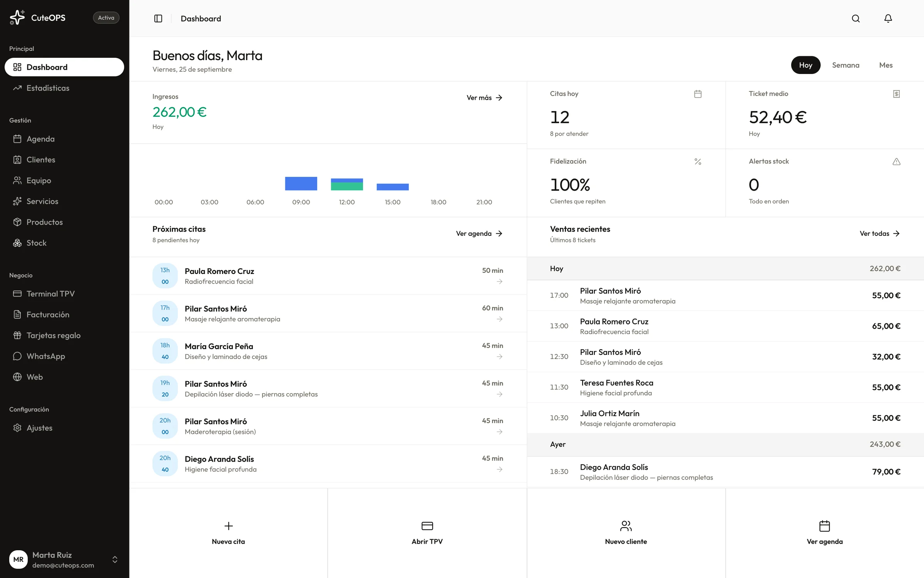
Task: Click the 13h 00 time badge
Action: click(x=165, y=276)
